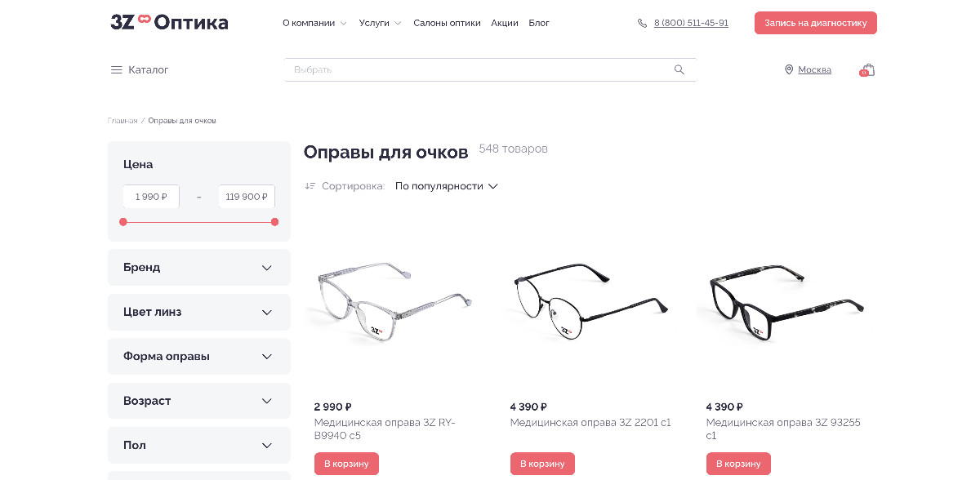
Task: Expand the Возраст filter section
Action: pos(199,401)
